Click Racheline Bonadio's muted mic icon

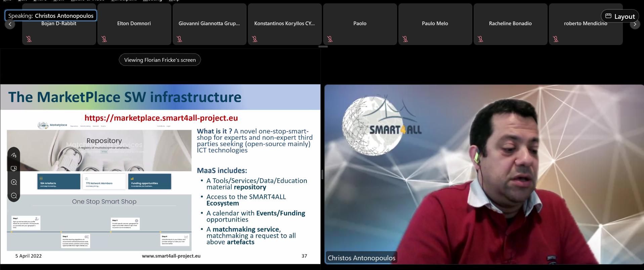[481, 39]
